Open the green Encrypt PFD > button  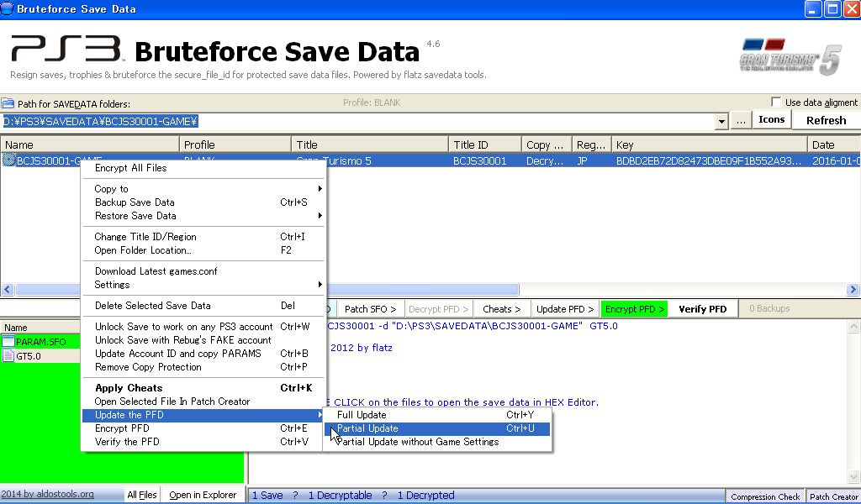634,309
